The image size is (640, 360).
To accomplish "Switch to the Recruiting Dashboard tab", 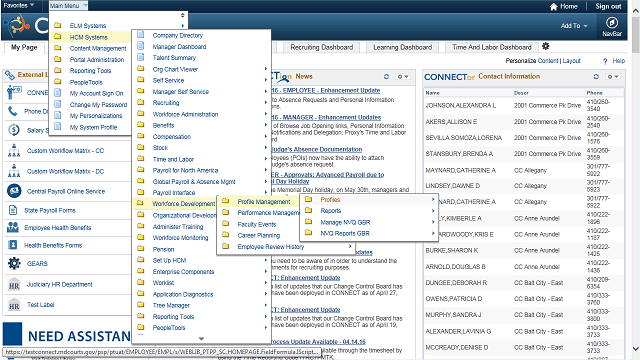I will pyautogui.click(x=322, y=47).
